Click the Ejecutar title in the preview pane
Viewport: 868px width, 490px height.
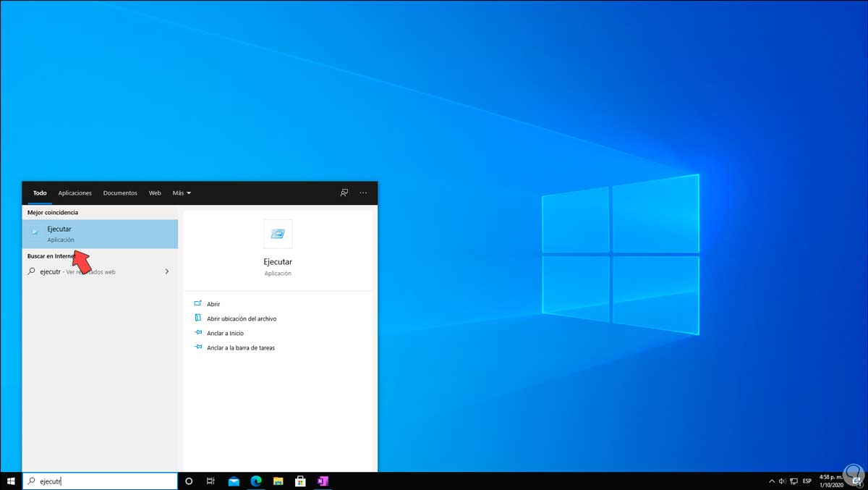[x=278, y=261]
